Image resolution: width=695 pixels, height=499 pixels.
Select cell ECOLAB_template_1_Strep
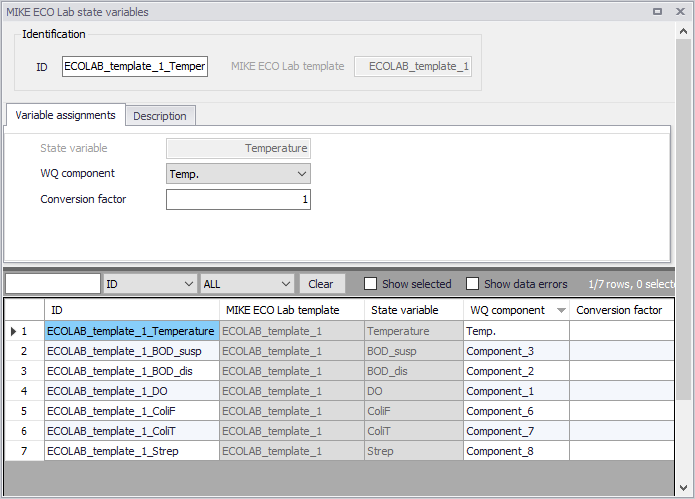click(132, 451)
